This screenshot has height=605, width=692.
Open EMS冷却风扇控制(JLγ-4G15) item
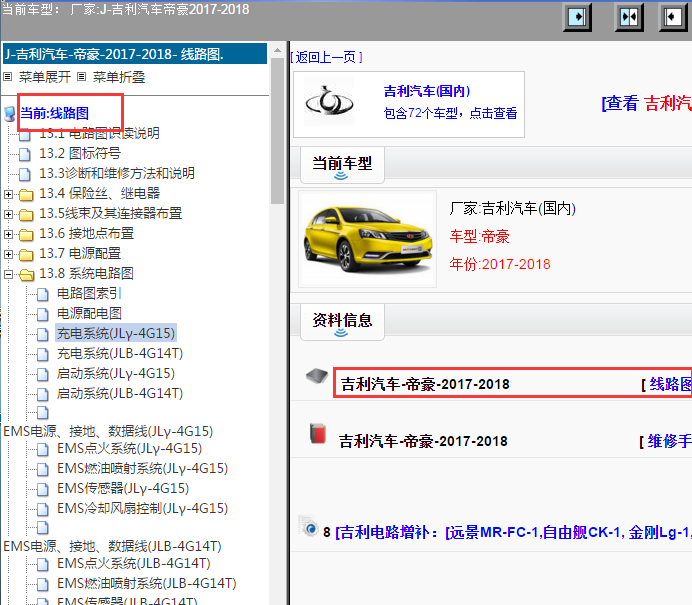coord(143,508)
